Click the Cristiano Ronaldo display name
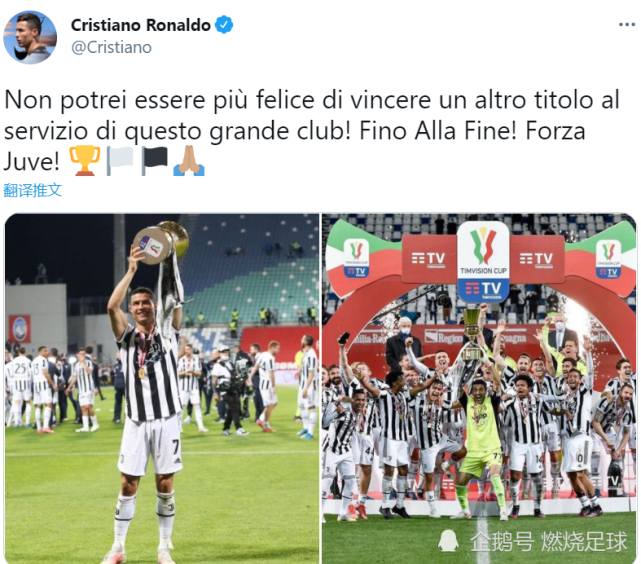The width and height of the screenshot is (641, 564). coord(141,25)
